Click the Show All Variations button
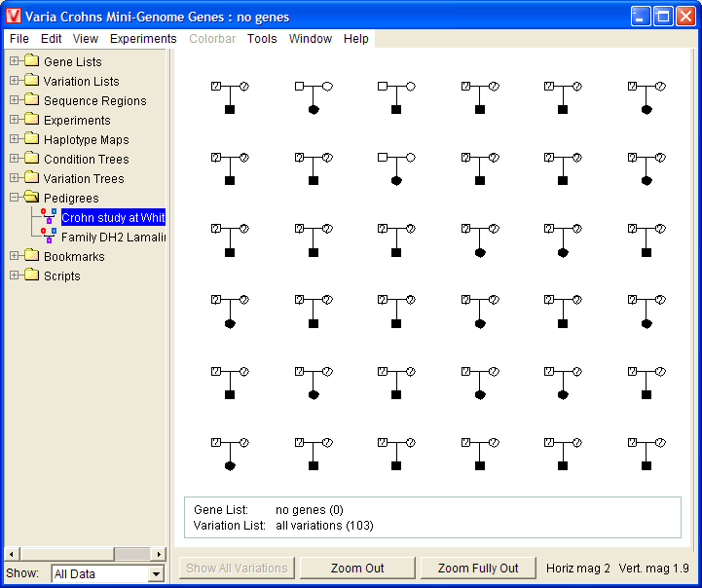The width and height of the screenshot is (702, 588). tap(237, 568)
